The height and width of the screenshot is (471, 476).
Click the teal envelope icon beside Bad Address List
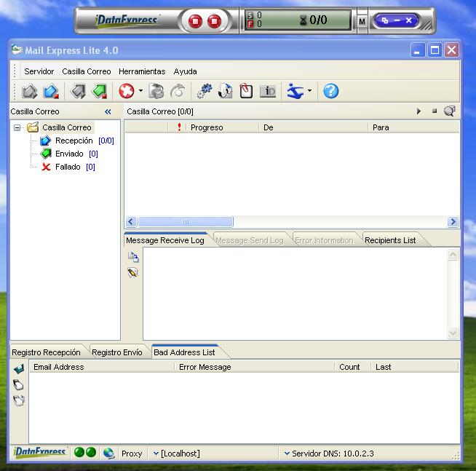pos(19,368)
